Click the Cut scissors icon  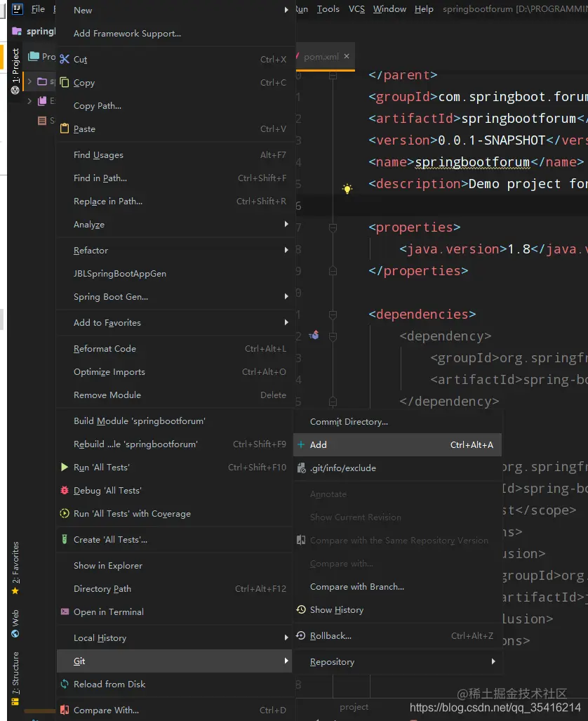click(x=65, y=59)
